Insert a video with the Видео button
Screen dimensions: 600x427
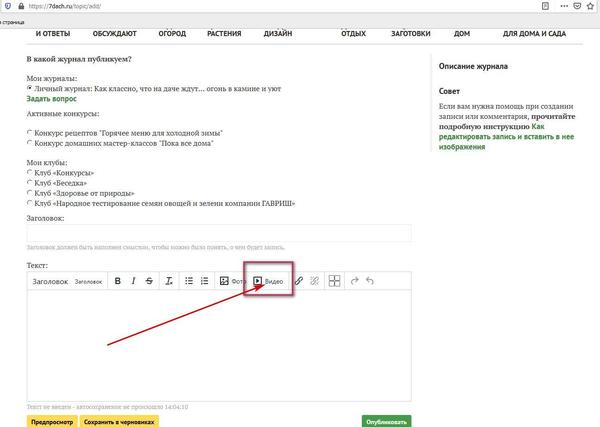(x=268, y=282)
